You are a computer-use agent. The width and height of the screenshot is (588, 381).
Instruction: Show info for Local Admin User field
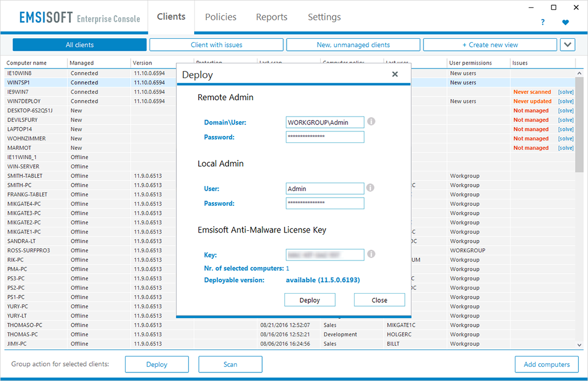(x=370, y=188)
